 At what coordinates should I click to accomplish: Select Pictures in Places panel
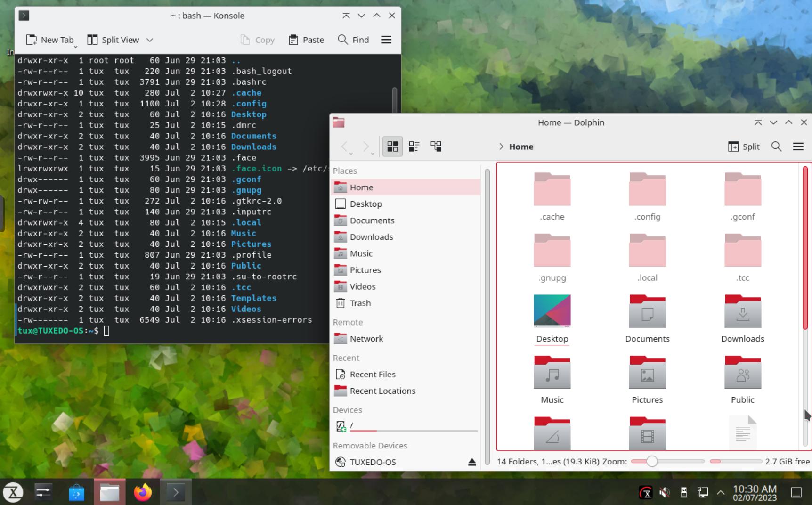(x=406, y=269)
